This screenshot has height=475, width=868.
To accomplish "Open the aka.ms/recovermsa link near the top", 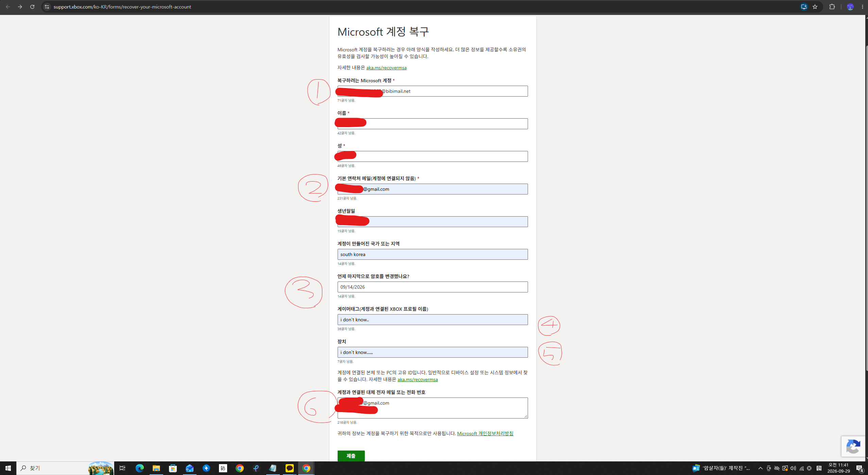I will (386, 68).
